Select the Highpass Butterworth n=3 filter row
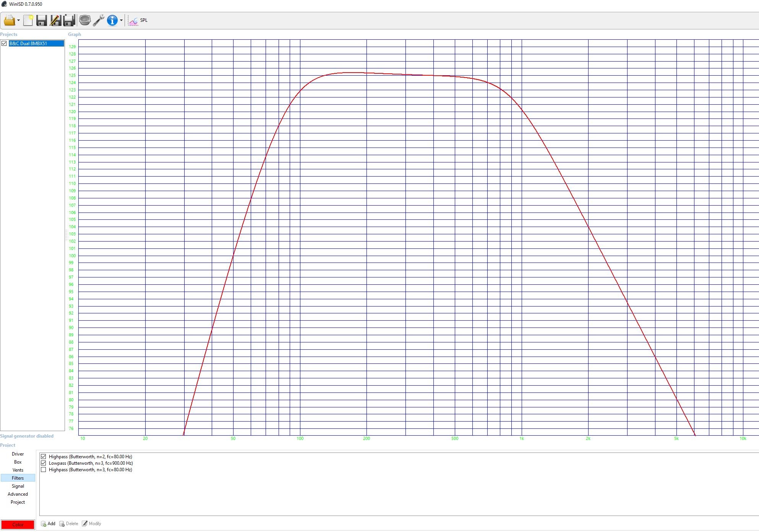 (91, 470)
